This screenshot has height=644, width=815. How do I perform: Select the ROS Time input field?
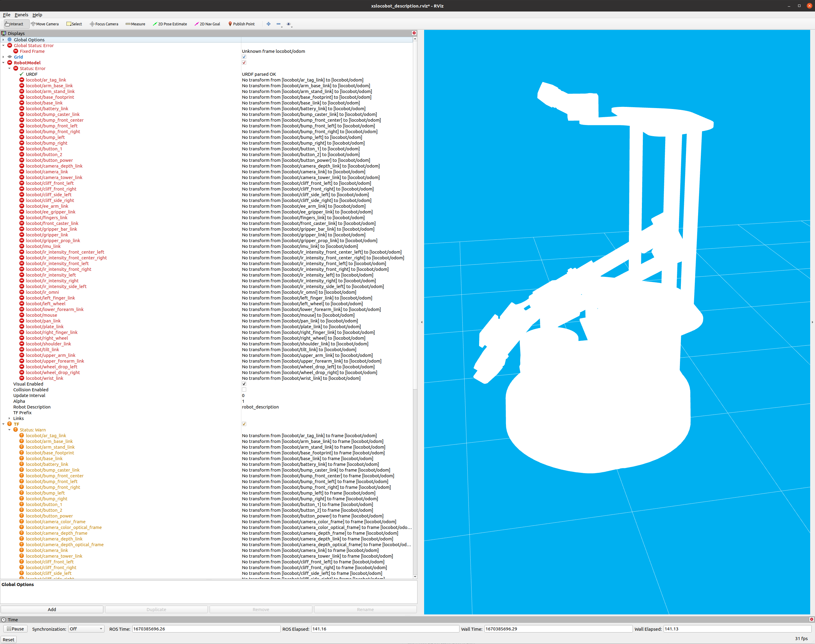(x=206, y=629)
